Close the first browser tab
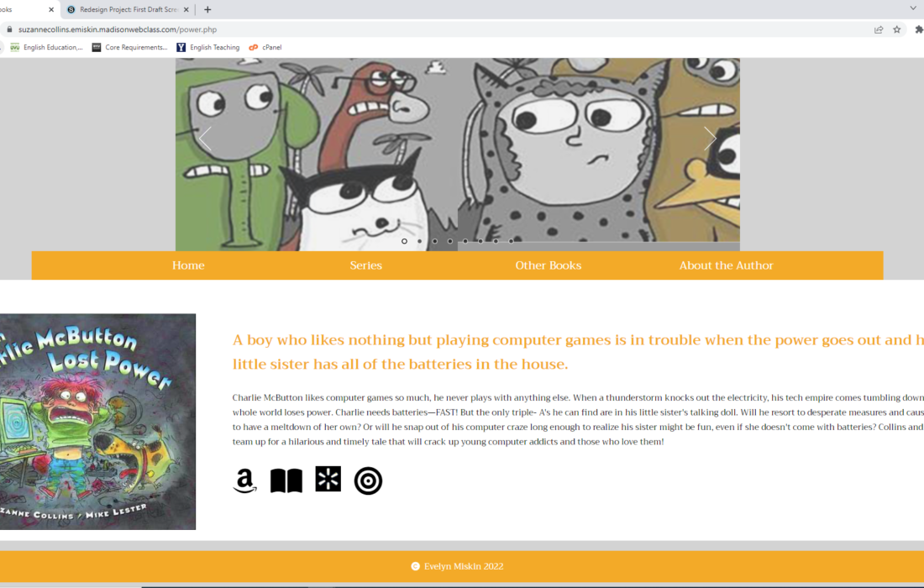 point(51,9)
